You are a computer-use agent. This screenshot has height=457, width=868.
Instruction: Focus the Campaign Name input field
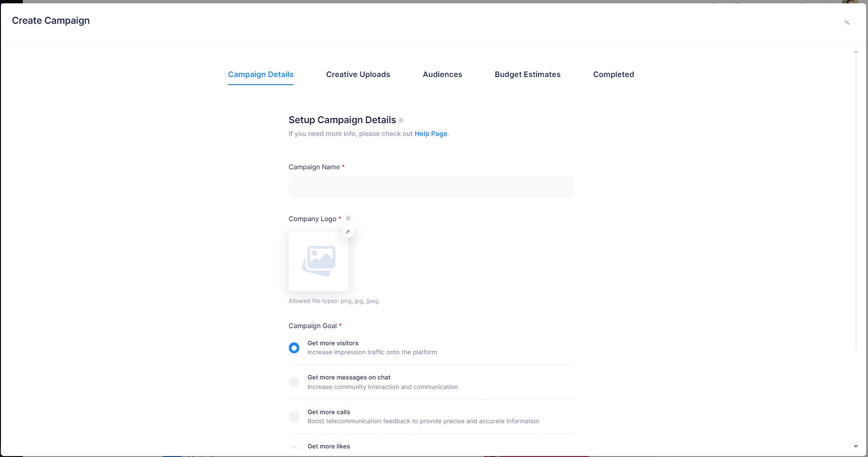[x=431, y=187]
